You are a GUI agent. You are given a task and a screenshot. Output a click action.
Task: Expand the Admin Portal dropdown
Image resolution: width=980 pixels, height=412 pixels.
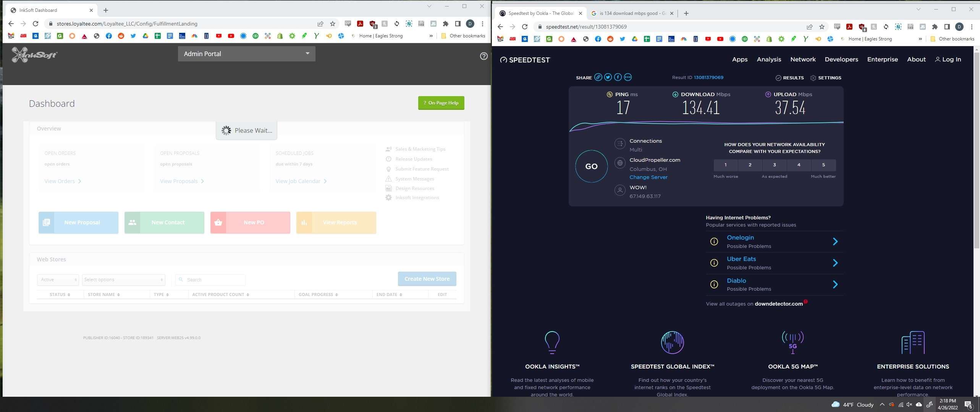tap(247, 54)
